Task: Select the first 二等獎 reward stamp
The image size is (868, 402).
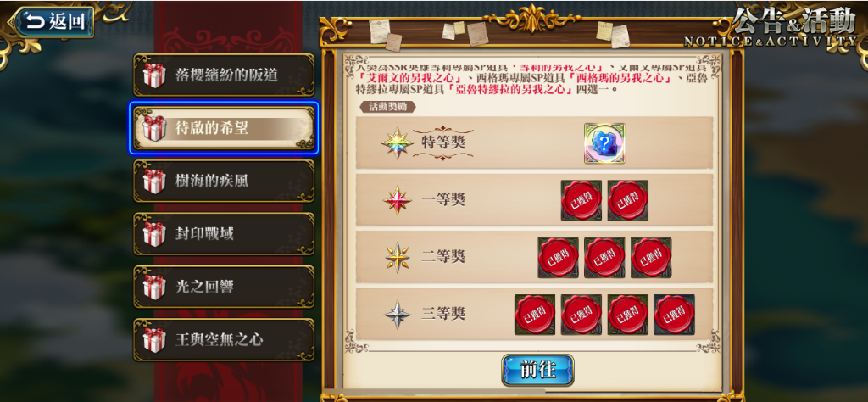Action: pyautogui.click(x=558, y=258)
